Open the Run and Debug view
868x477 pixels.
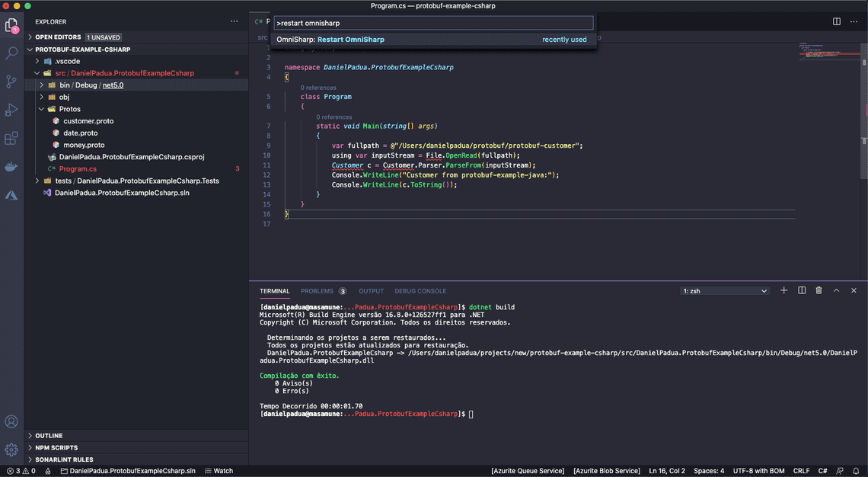coord(11,110)
